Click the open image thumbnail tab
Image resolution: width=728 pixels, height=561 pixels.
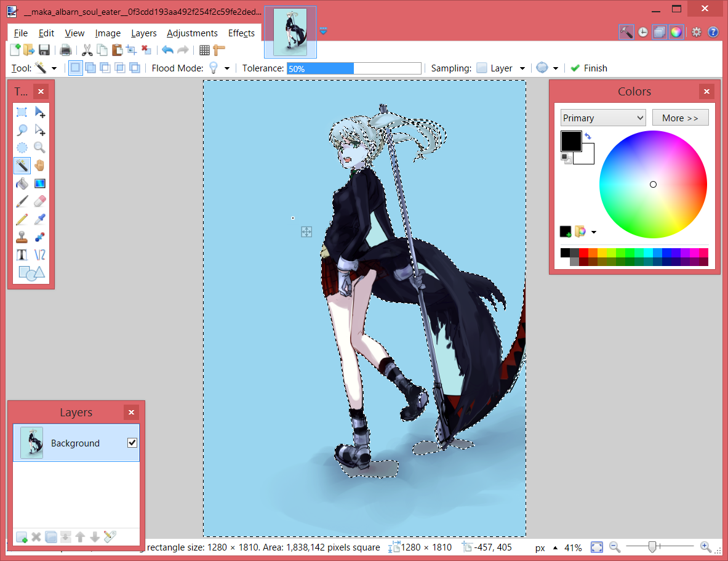click(290, 32)
